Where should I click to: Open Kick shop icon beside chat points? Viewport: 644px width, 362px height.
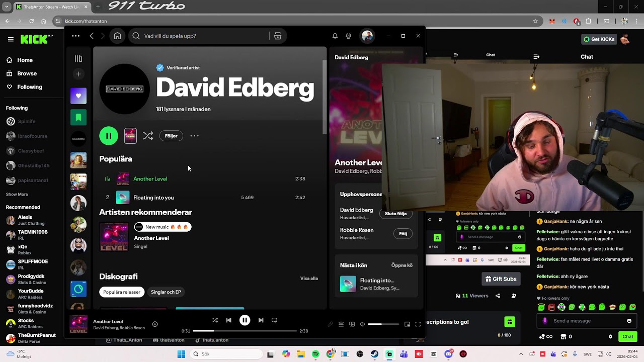563,337
